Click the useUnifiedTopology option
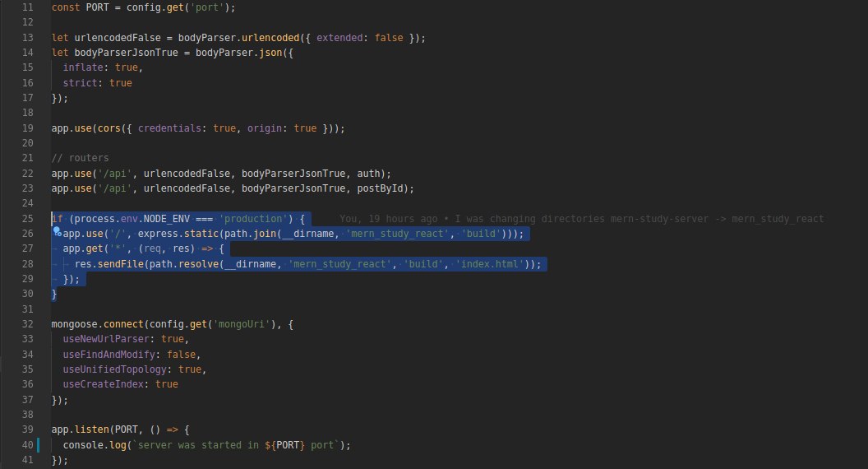The width and height of the screenshot is (868, 469). click(114, 369)
